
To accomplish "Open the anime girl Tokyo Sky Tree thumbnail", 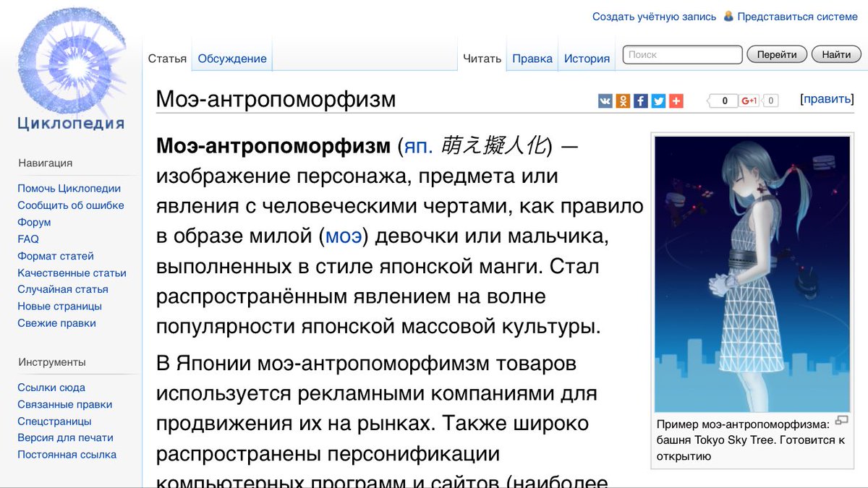I will pyautogui.click(x=752, y=275).
